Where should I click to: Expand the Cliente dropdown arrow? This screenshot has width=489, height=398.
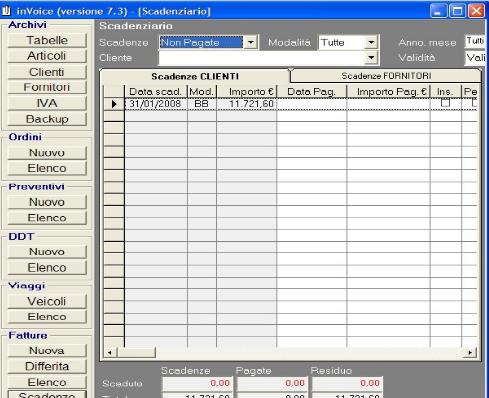(371, 58)
